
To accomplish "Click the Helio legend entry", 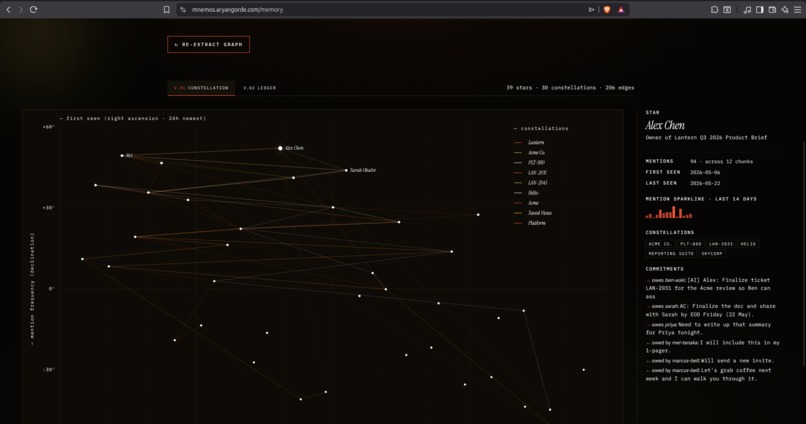I will click(527, 193).
